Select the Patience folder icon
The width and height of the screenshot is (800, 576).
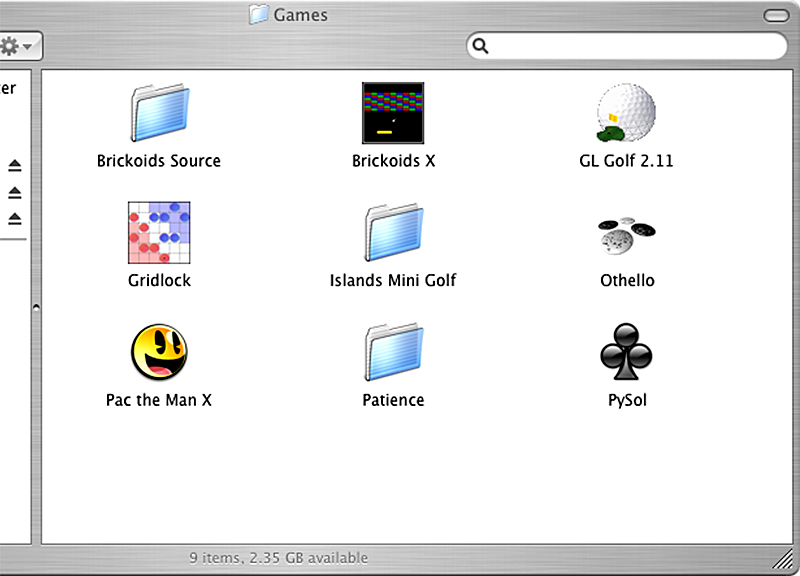click(x=393, y=352)
